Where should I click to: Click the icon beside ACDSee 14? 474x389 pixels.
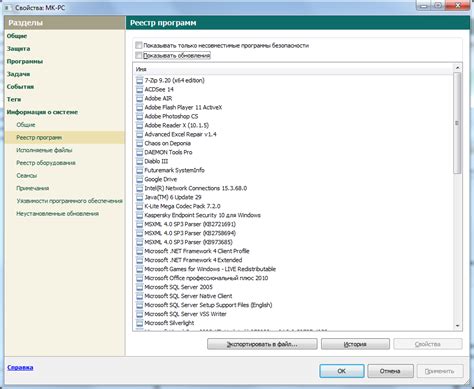point(139,89)
